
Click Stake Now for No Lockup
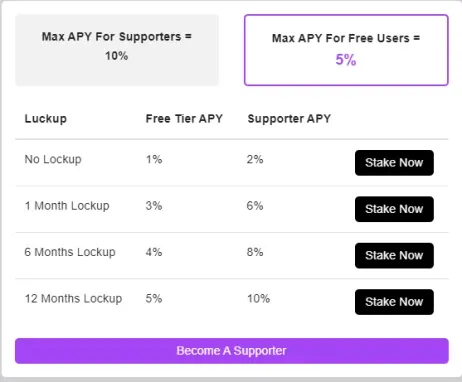(394, 163)
